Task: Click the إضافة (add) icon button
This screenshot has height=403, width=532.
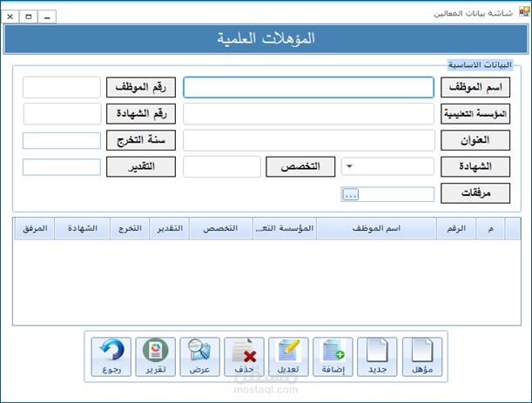Action: click(x=333, y=357)
